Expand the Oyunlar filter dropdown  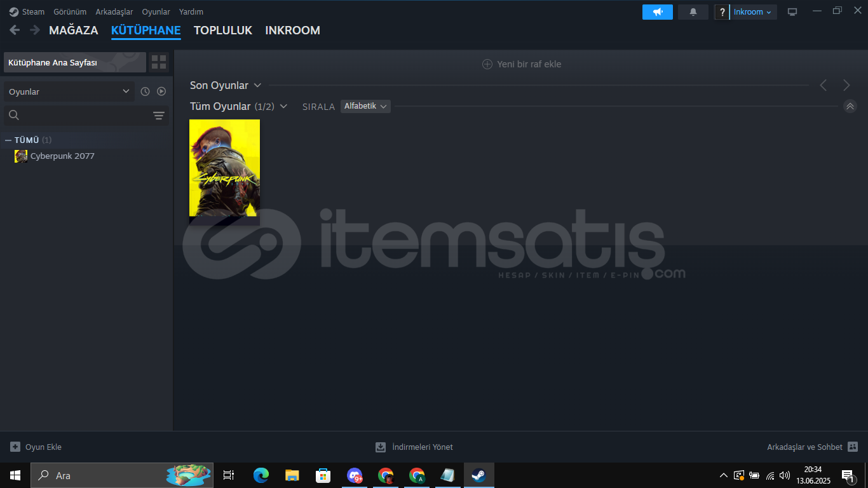click(69, 91)
